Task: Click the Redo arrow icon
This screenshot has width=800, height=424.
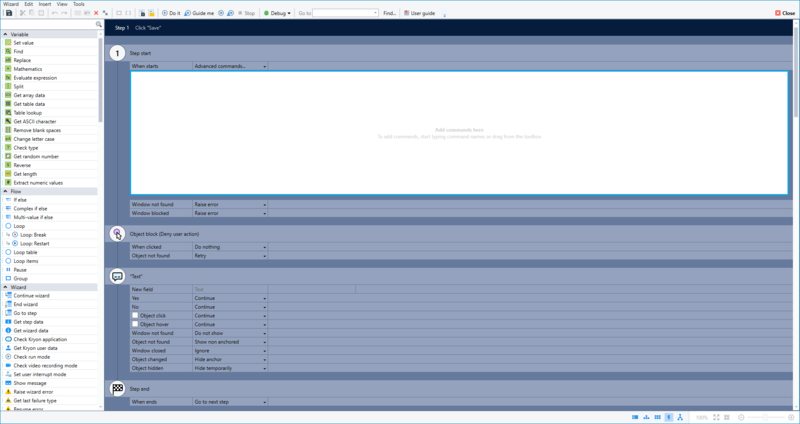Action: coord(64,13)
